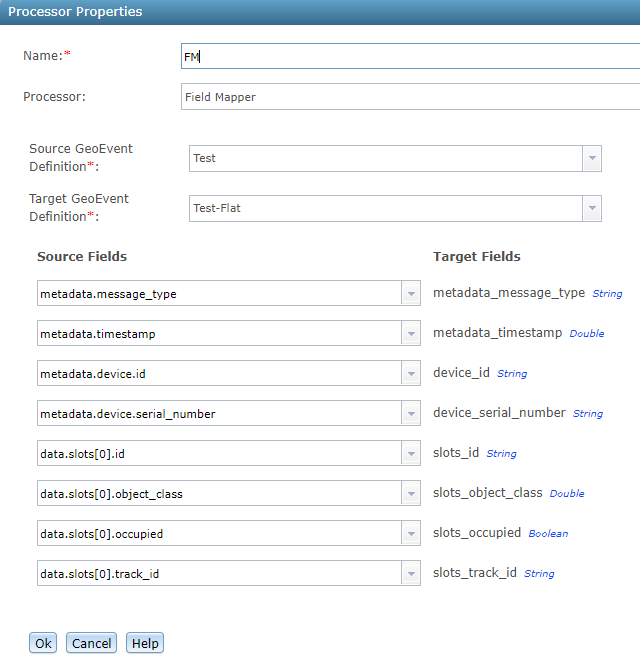Expand the data.slots[0].object_class dropdown arrow

(x=410, y=494)
